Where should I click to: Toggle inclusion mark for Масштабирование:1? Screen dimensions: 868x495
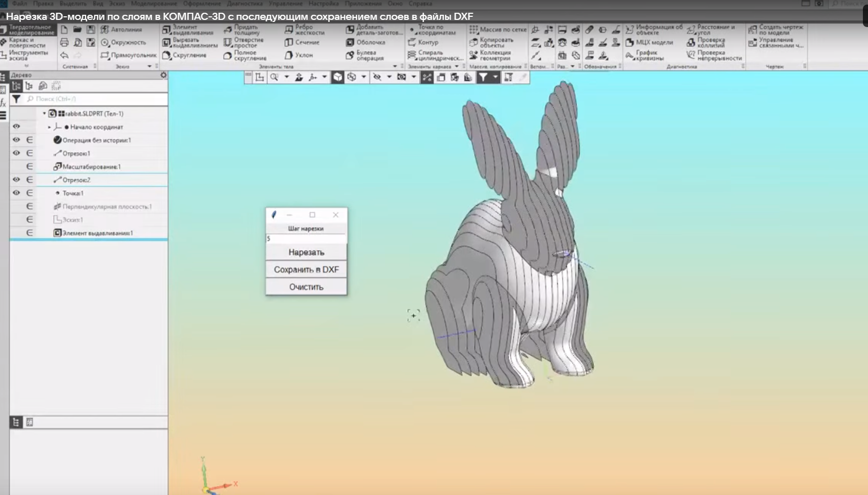[x=30, y=166]
